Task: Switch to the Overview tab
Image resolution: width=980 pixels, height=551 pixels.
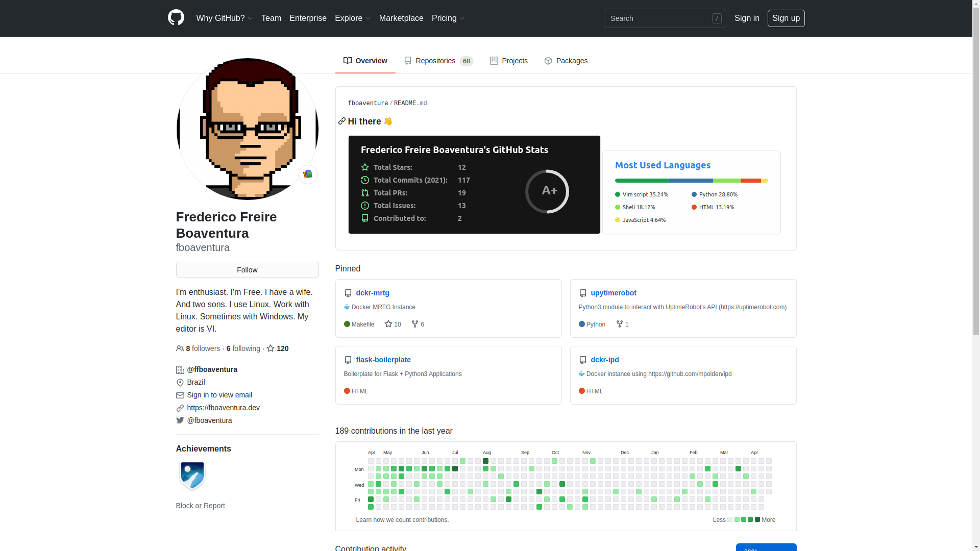Action: (x=365, y=61)
